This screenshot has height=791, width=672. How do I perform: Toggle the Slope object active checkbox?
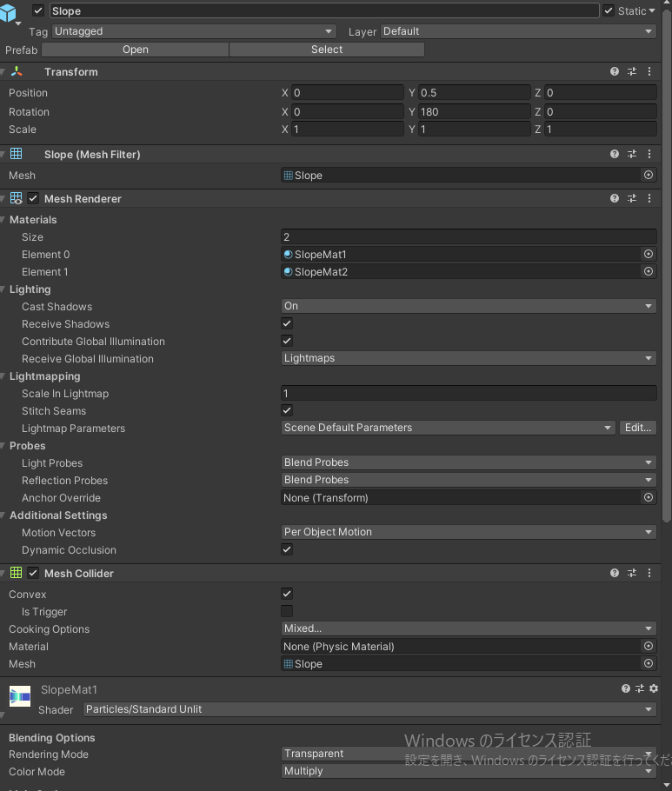pos(38,10)
